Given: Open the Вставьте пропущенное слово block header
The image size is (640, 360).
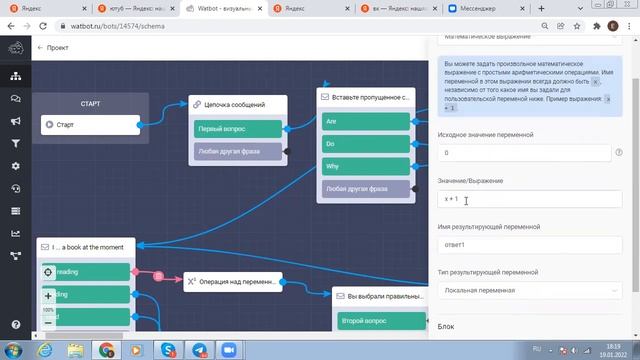Looking at the screenshot, I should click(x=366, y=98).
